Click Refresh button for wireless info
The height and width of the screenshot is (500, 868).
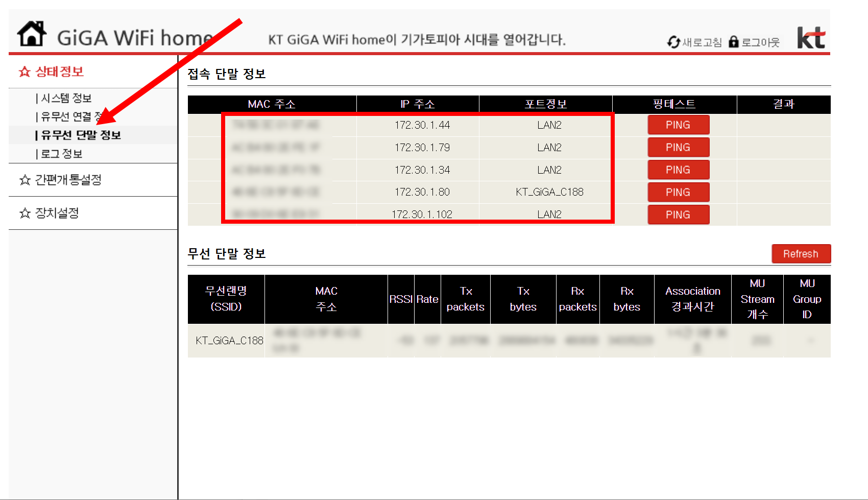801,254
